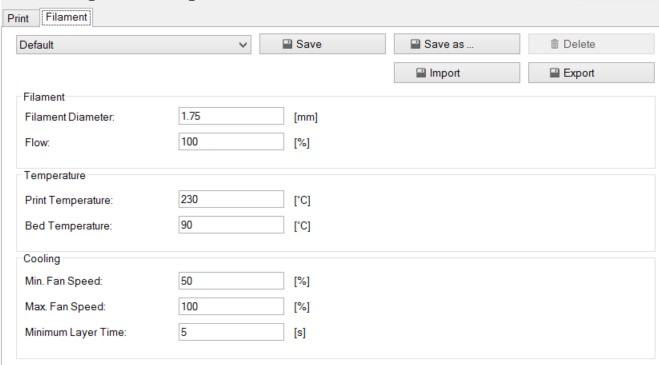Screen dimensions: 659x365
Task: Focus the Flow percentage field
Action: click(x=231, y=142)
